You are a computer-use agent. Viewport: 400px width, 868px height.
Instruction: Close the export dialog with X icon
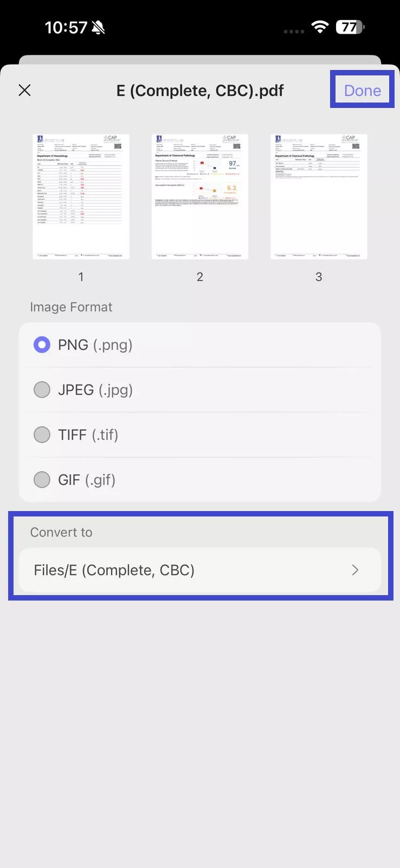(x=24, y=90)
